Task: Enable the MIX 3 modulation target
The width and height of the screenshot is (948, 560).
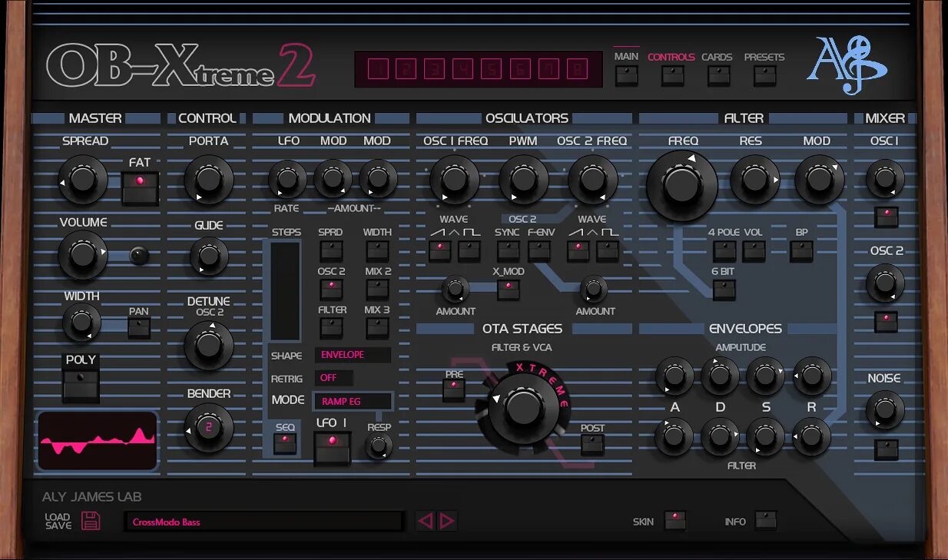Action: tap(377, 327)
